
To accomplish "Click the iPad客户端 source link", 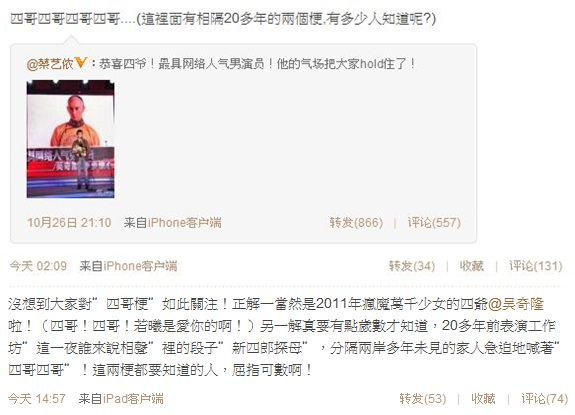I will coord(133,398).
